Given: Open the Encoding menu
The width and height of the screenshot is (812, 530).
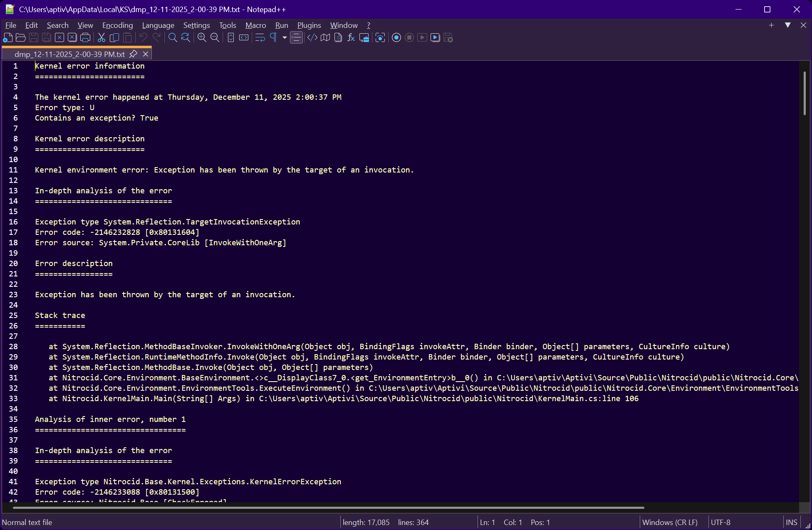Looking at the screenshot, I should pos(117,25).
